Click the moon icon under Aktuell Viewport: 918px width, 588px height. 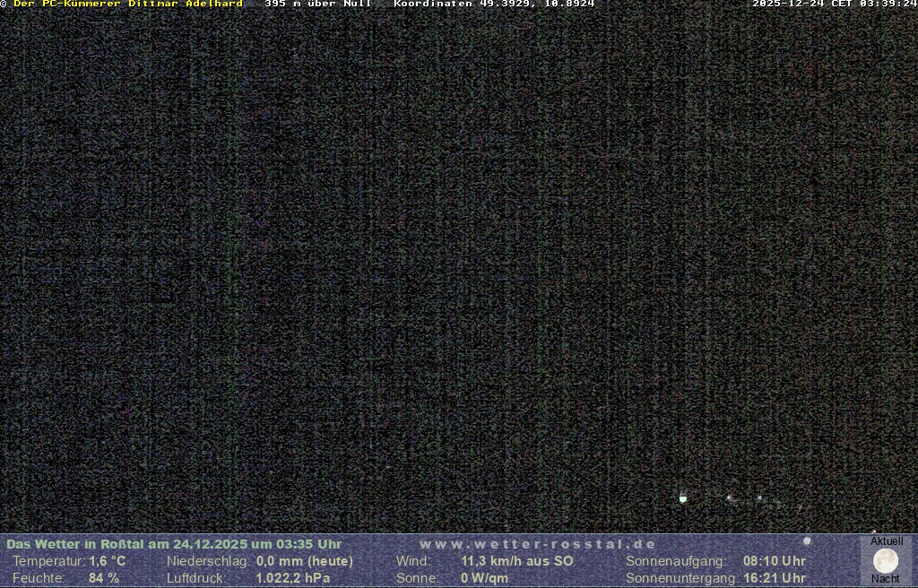point(886,561)
